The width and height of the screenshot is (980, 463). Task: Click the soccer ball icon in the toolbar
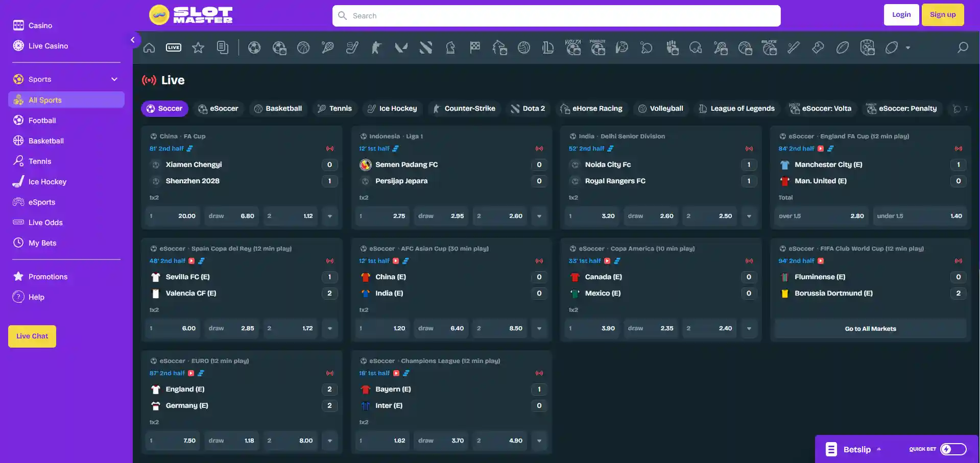(254, 47)
